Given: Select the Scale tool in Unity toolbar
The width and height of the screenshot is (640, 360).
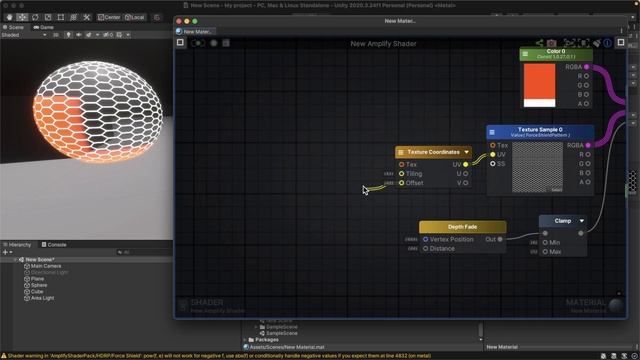Looking at the screenshot, I should click(48, 17).
